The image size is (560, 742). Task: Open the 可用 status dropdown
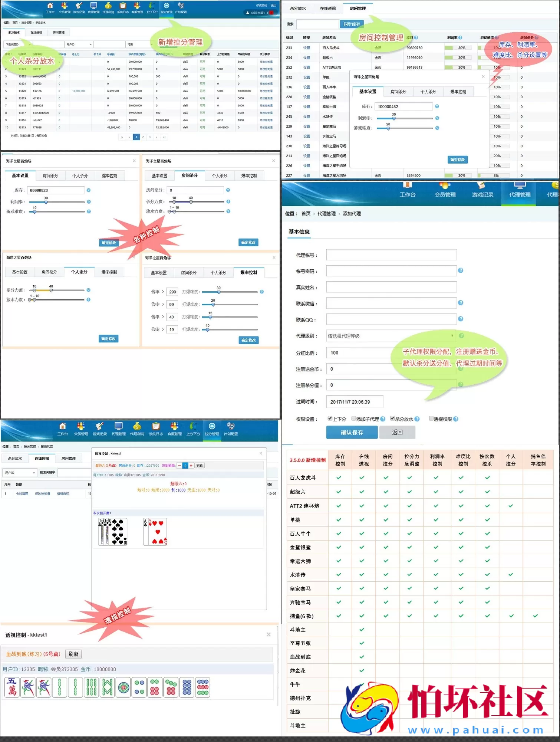pyautogui.click(x=139, y=45)
